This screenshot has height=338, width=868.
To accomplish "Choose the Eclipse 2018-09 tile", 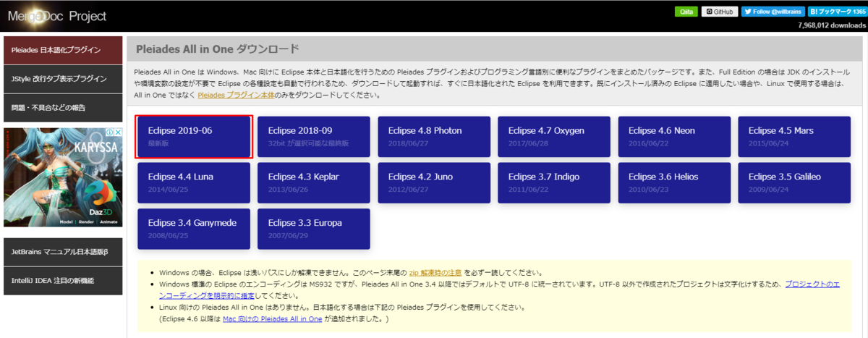I will 314,137.
